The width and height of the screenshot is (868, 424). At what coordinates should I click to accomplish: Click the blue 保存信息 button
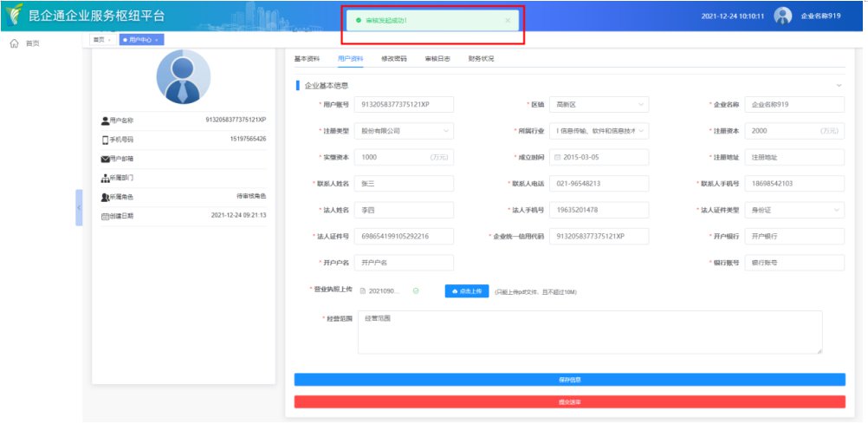[569, 379]
